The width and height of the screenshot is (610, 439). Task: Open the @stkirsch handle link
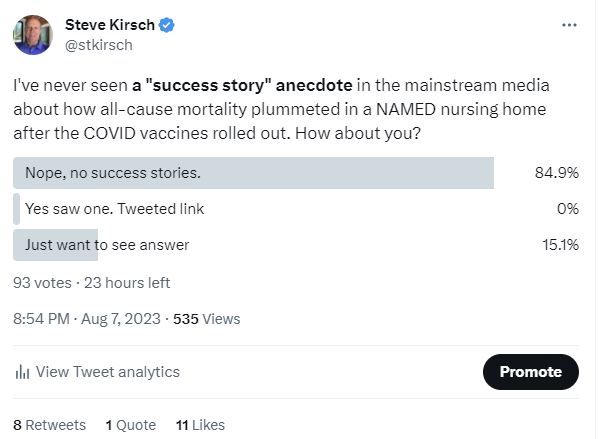tap(98, 44)
